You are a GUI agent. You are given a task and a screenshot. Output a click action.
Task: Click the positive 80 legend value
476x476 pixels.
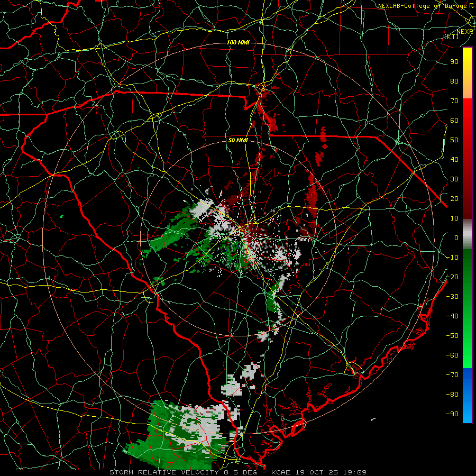[x=454, y=81]
